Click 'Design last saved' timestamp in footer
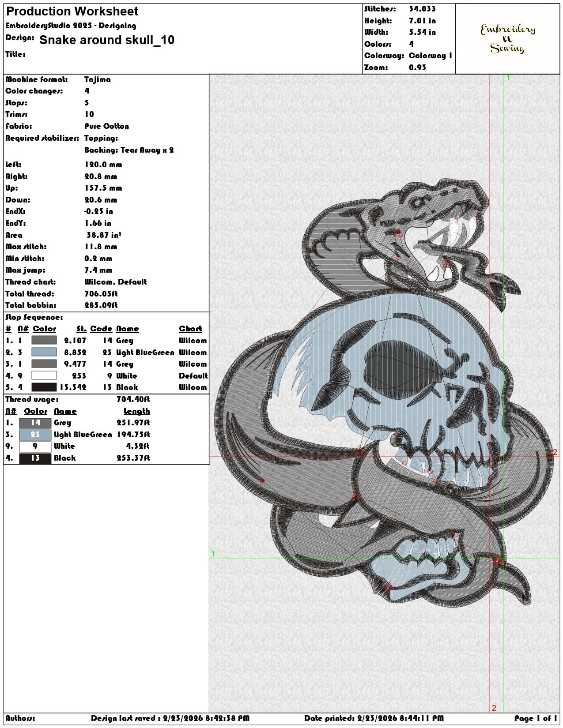The width and height of the screenshot is (563, 728). 170,718
